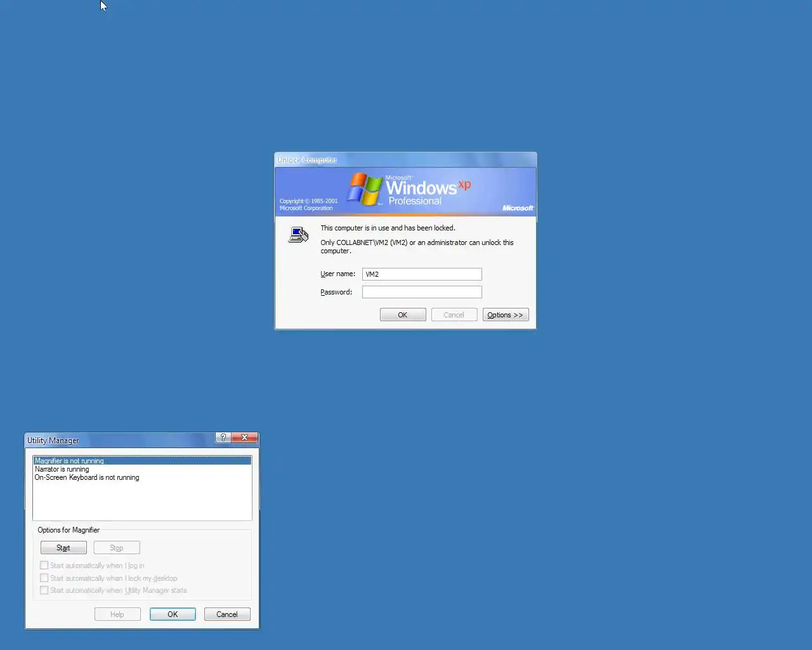Click OK in the Unlock Computer dialog
812x650 pixels.
tap(403, 315)
